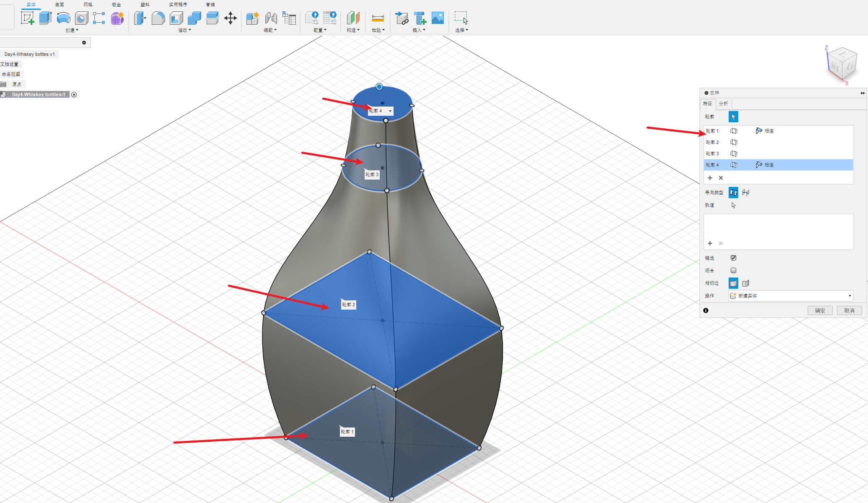
Task: Open the 轮廓 4 label dropdown on model
Action: click(390, 111)
